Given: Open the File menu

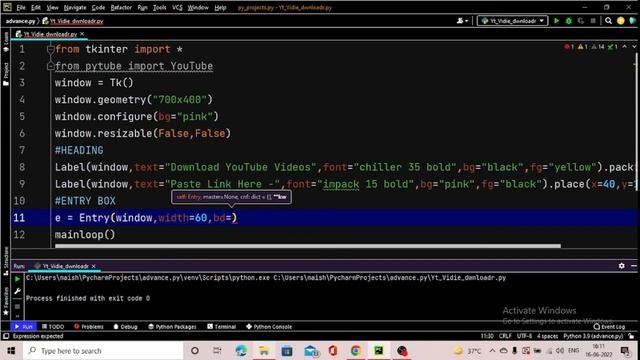Looking at the screenshot, I should click(21, 7).
